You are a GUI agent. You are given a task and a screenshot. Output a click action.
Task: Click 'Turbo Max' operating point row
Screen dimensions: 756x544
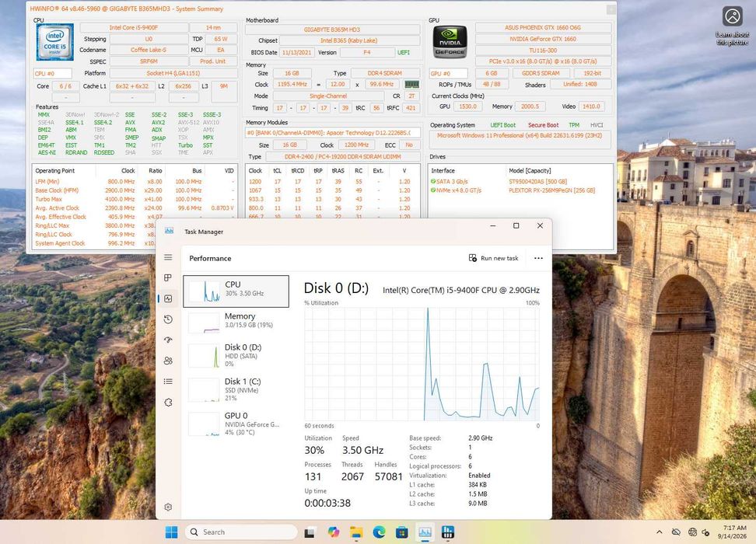tap(134, 199)
